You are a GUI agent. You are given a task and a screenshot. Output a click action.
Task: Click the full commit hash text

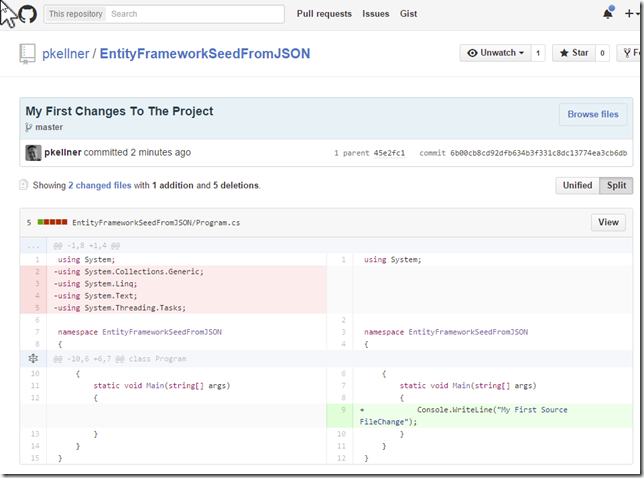click(x=538, y=153)
